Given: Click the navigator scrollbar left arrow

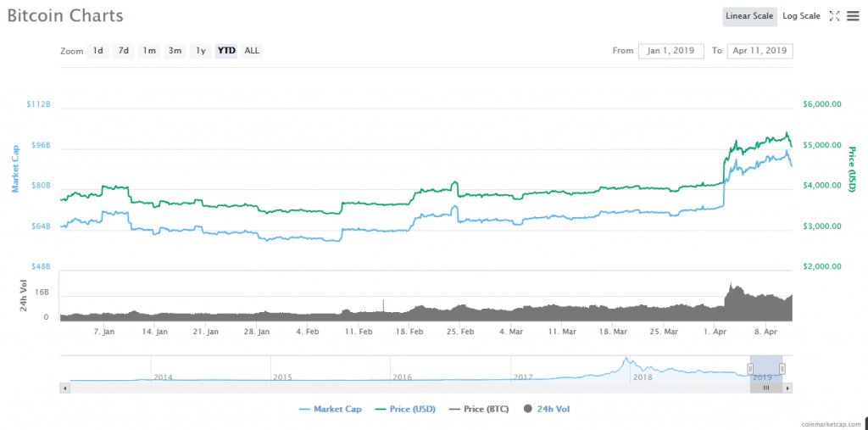Looking at the screenshot, I should (64, 388).
